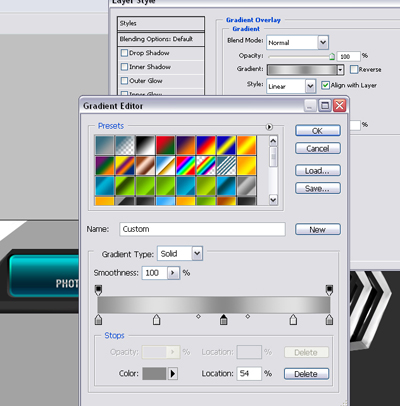The image size is (400, 406).
Task: Open the Blend Mode dropdown
Action: [x=298, y=43]
